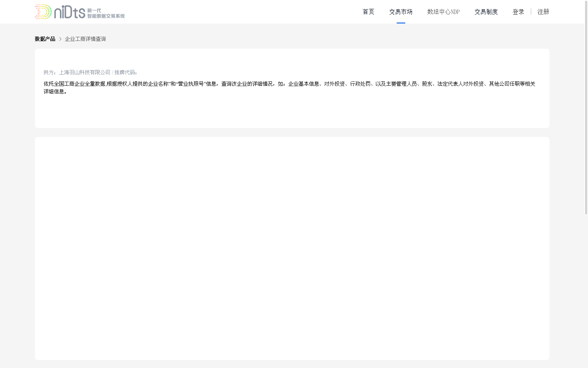Click the 挂牌代码 label
588x368 pixels.
126,72
